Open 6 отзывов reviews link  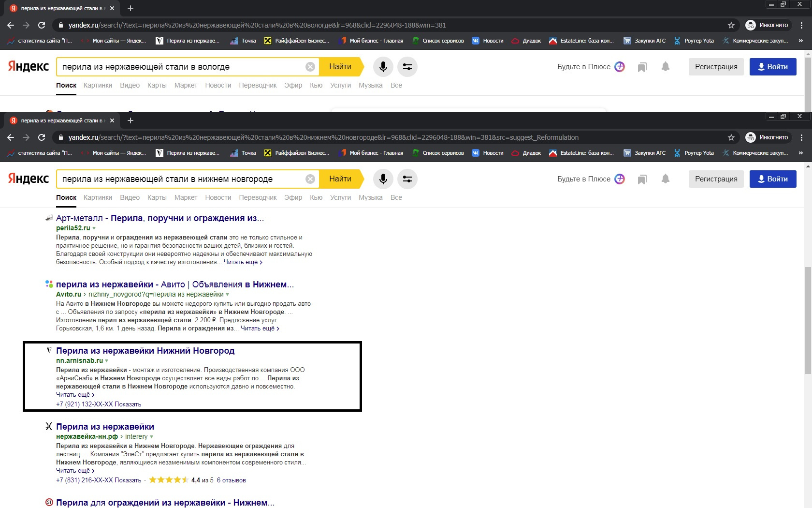pos(231,480)
